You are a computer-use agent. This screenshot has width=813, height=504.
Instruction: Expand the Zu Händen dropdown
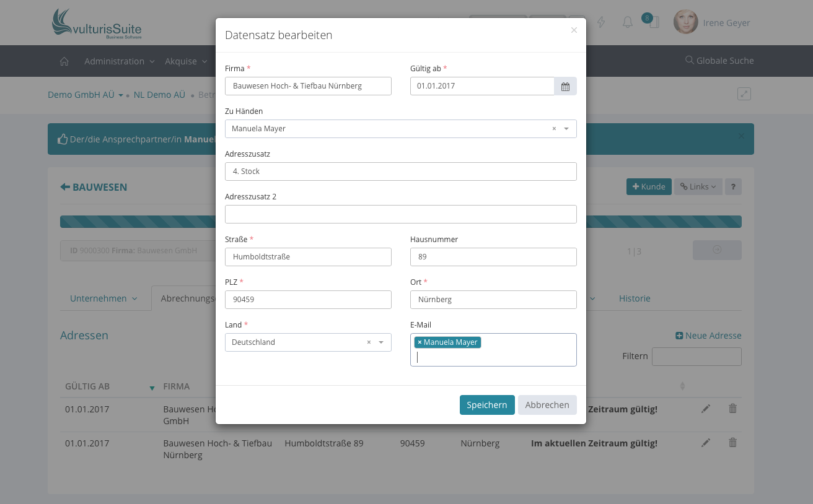(566, 129)
